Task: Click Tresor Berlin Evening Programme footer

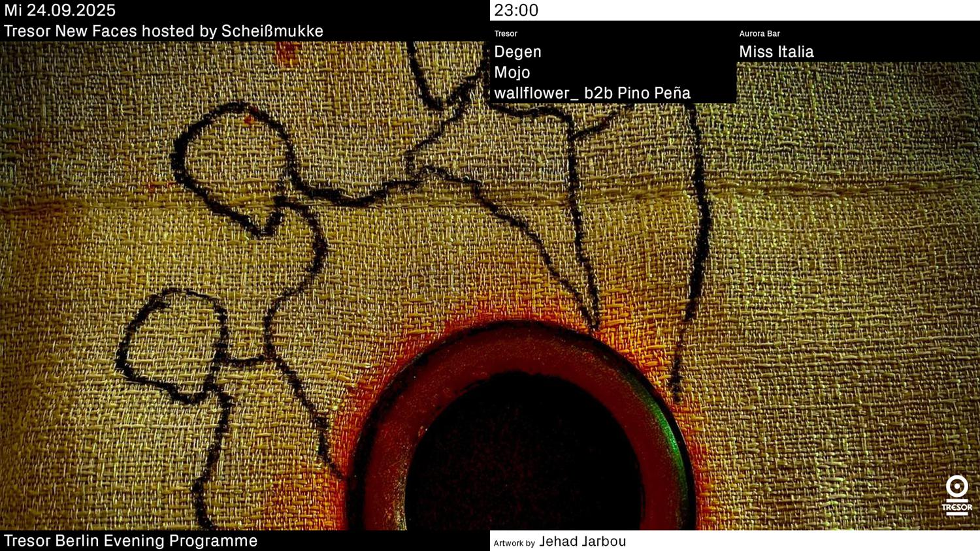Action: point(131,541)
